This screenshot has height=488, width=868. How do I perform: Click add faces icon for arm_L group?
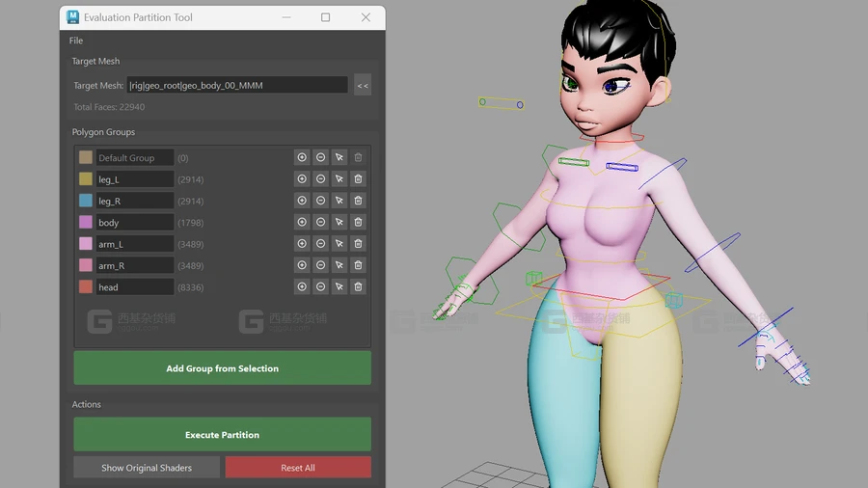(x=302, y=244)
